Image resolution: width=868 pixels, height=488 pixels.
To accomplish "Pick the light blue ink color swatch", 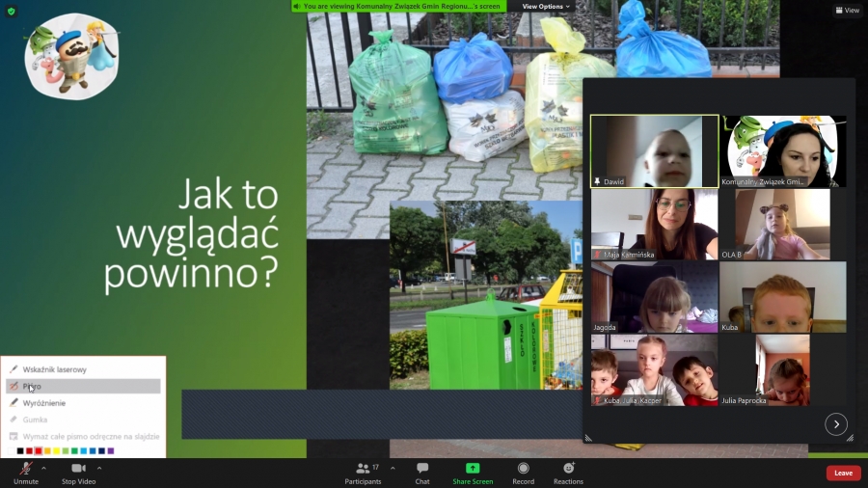I will point(84,451).
